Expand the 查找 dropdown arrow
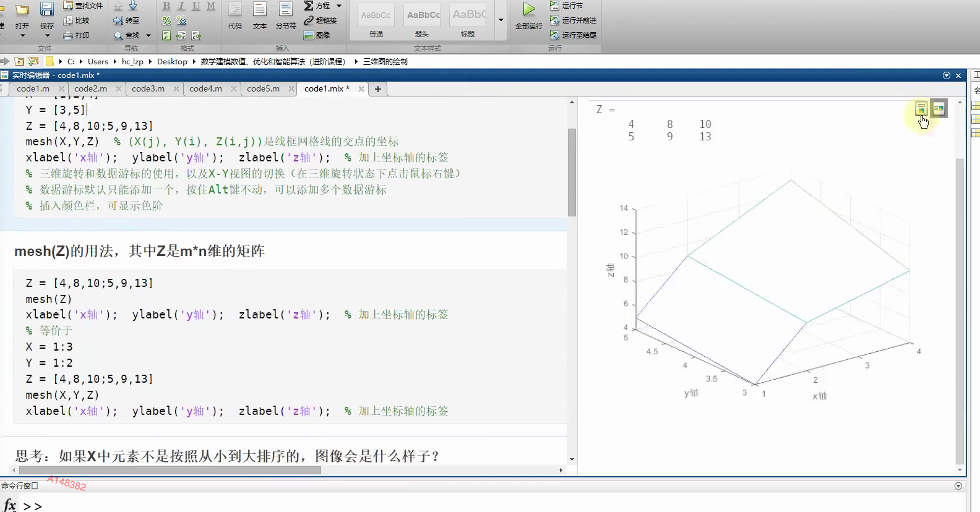980x512 pixels. click(148, 35)
